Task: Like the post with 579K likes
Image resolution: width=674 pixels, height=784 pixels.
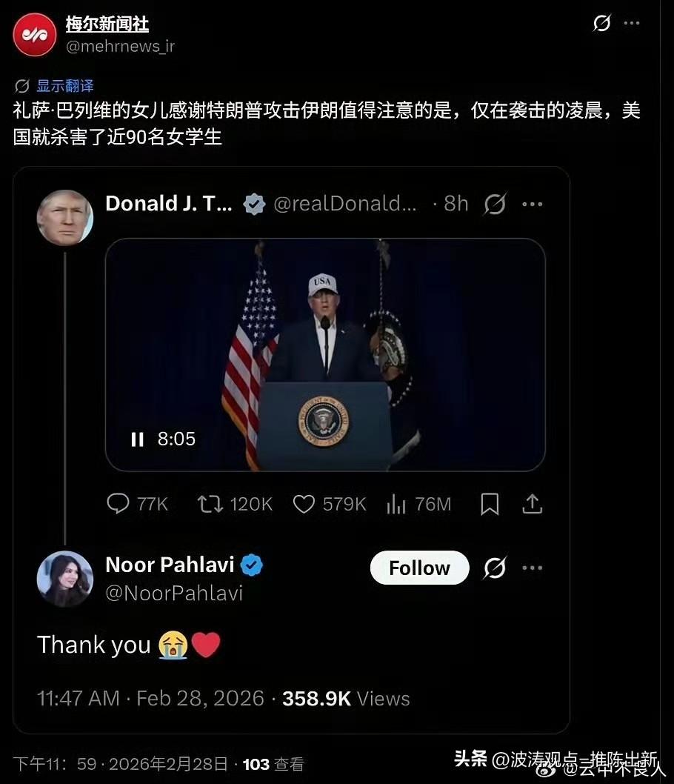Action: 304,504
